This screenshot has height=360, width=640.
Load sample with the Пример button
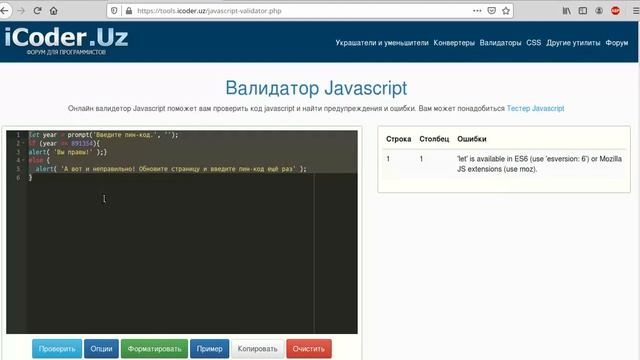(209, 349)
